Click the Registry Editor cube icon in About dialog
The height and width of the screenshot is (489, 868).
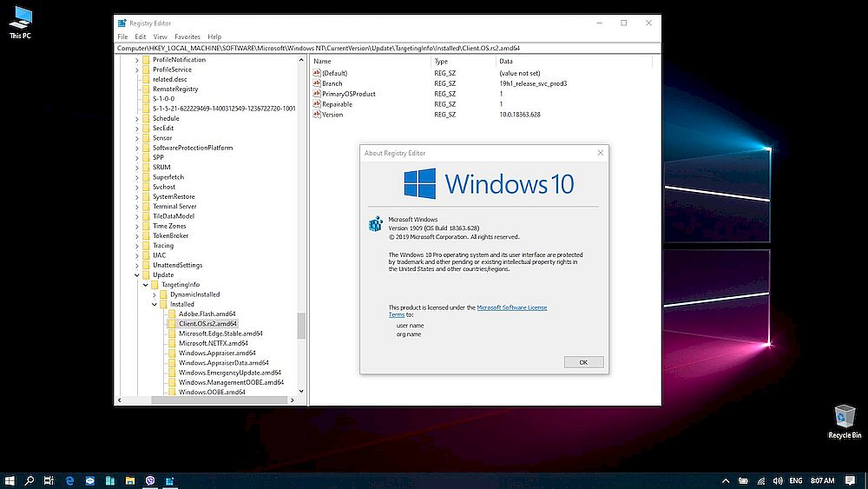coord(376,224)
